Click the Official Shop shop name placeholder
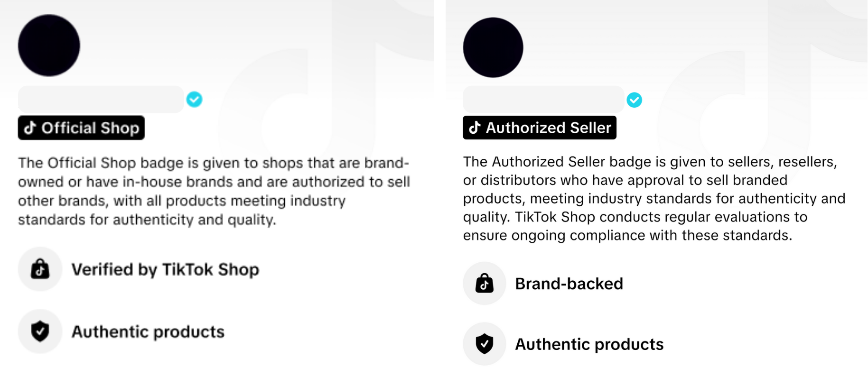 pyautogui.click(x=101, y=100)
